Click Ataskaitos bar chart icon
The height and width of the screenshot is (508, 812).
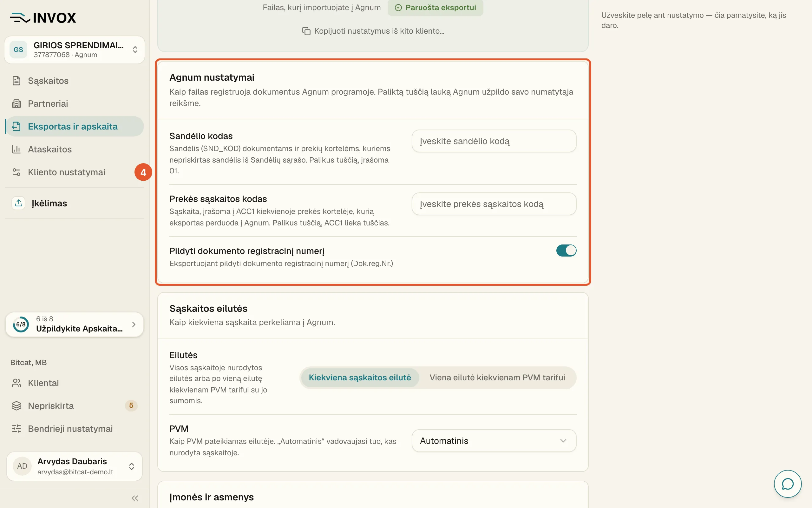click(x=16, y=149)
